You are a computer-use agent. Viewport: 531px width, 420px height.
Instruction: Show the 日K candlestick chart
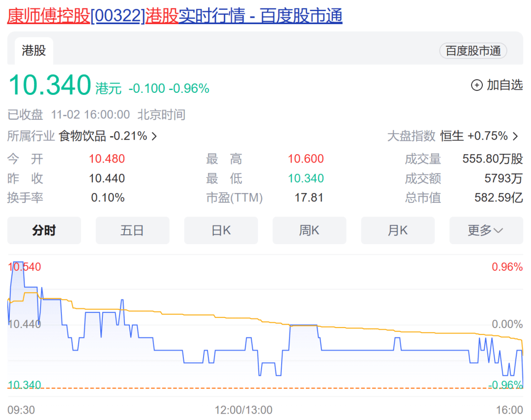coord(221,230)
